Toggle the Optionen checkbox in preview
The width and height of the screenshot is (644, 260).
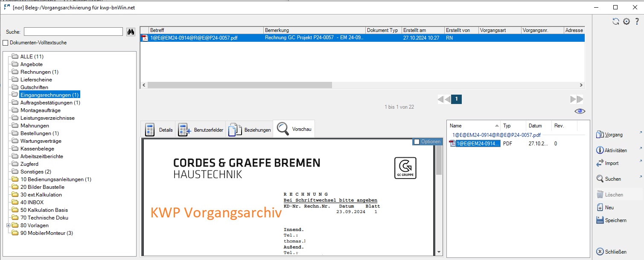[x=417, y=142]
